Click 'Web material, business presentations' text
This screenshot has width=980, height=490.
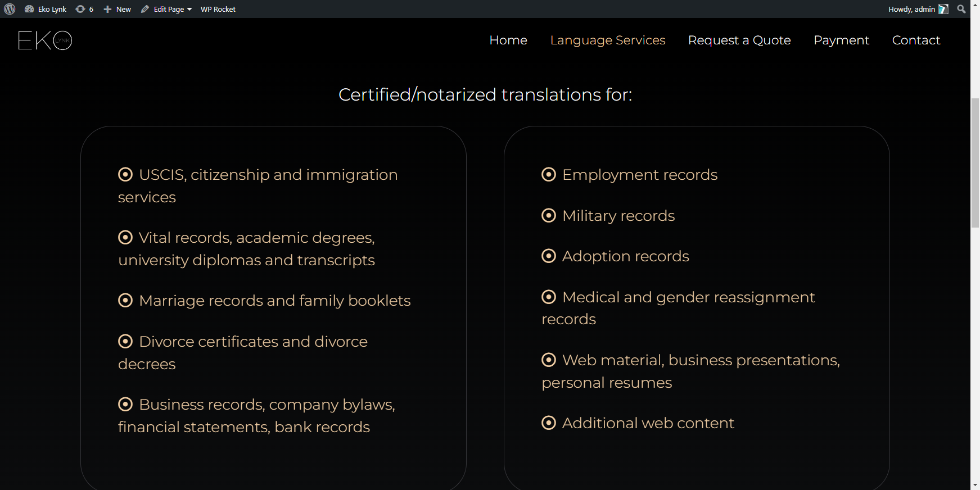701,360
